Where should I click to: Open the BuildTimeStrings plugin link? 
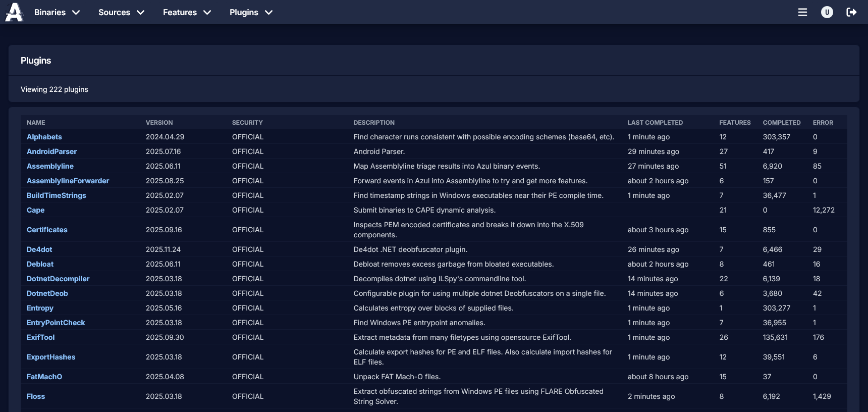pos(57,195)
